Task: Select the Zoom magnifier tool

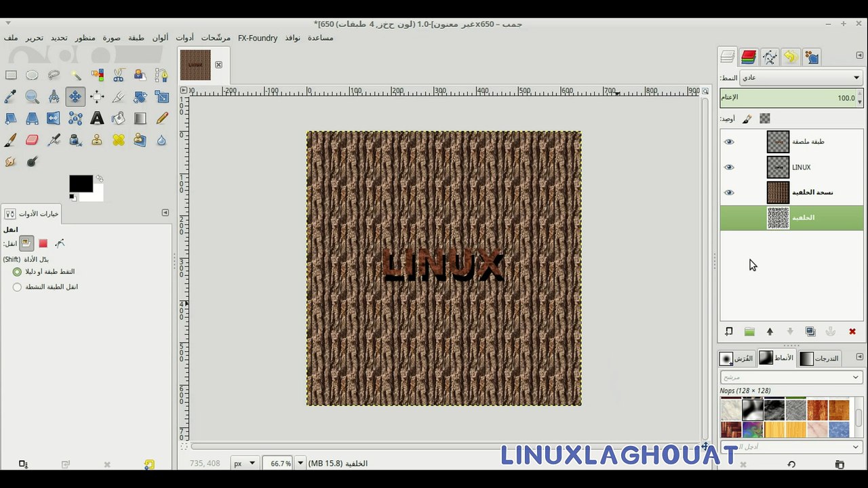Action: (x=32, y=97)
